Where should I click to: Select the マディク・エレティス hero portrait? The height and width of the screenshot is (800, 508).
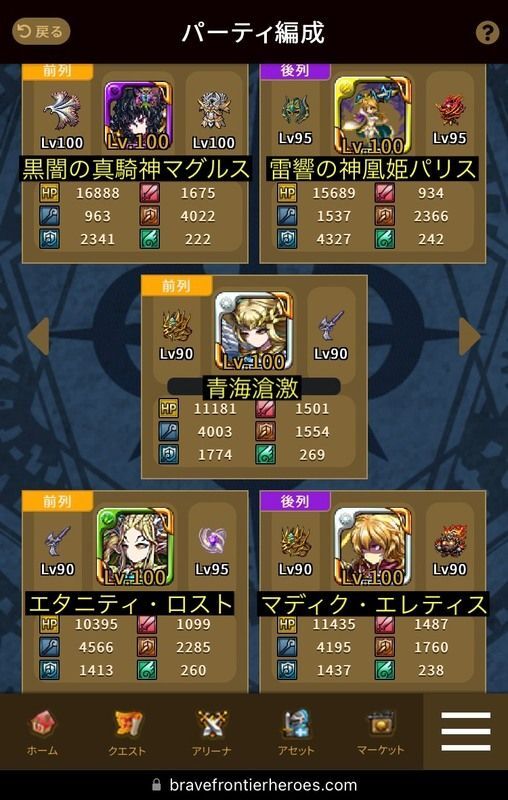coord(373,546)
